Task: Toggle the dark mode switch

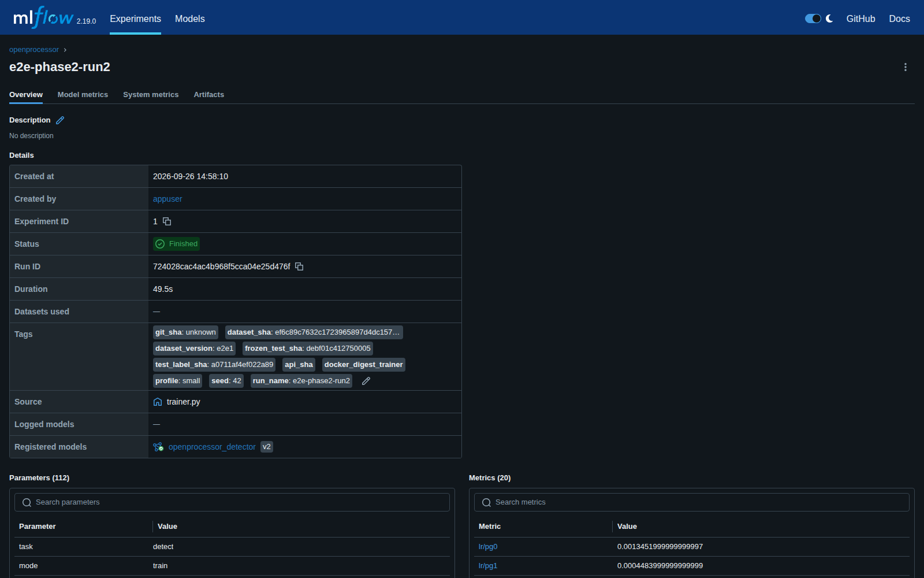Action: [813, 18]
